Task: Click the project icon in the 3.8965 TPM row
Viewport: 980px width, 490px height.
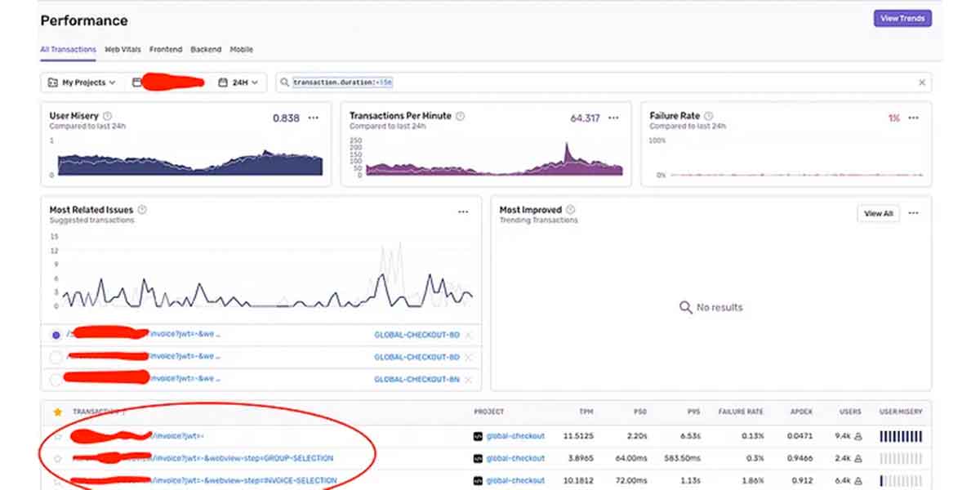Action: coord(478,458)
